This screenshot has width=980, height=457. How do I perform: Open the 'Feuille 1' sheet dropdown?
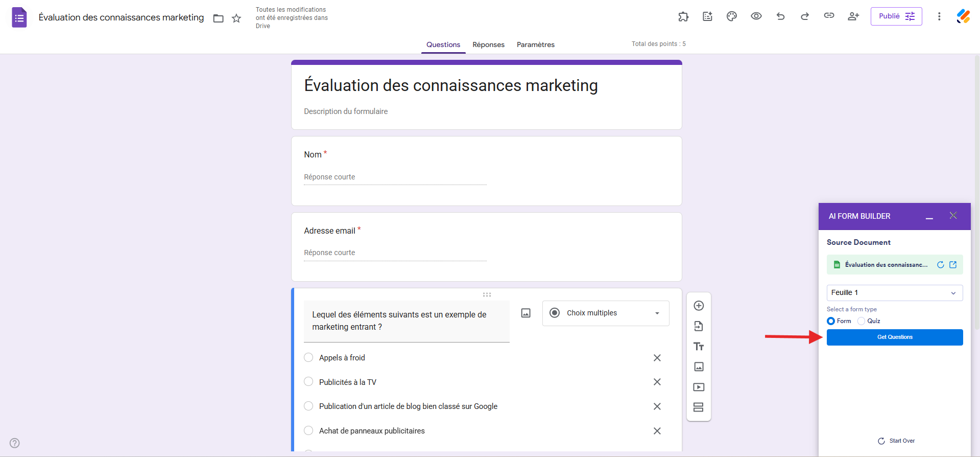coord(895,293)
